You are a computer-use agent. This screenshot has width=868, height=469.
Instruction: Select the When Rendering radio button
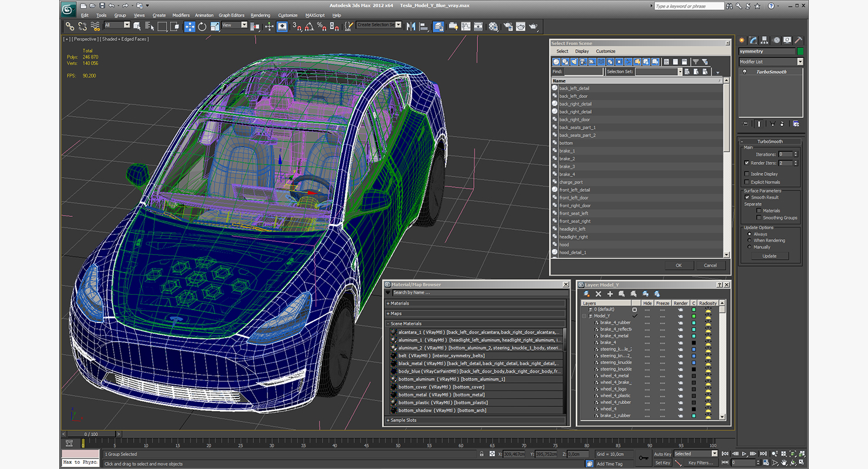click(x=749, y=240)
